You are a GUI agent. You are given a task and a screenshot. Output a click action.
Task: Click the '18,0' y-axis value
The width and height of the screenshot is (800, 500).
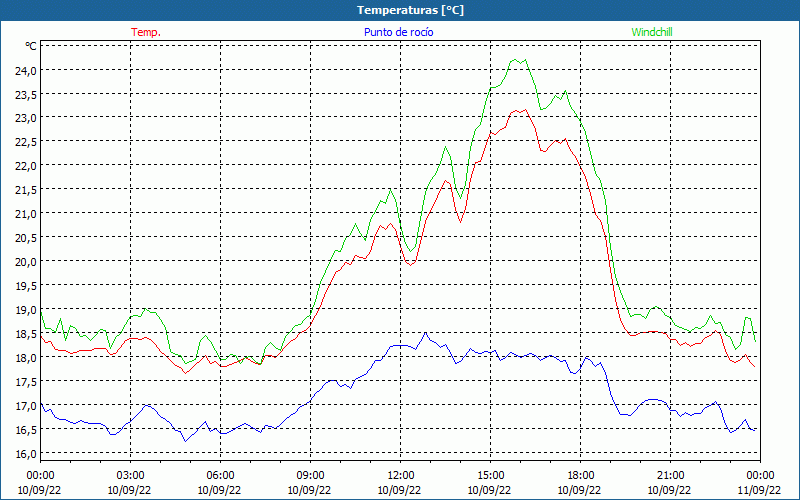26,358
